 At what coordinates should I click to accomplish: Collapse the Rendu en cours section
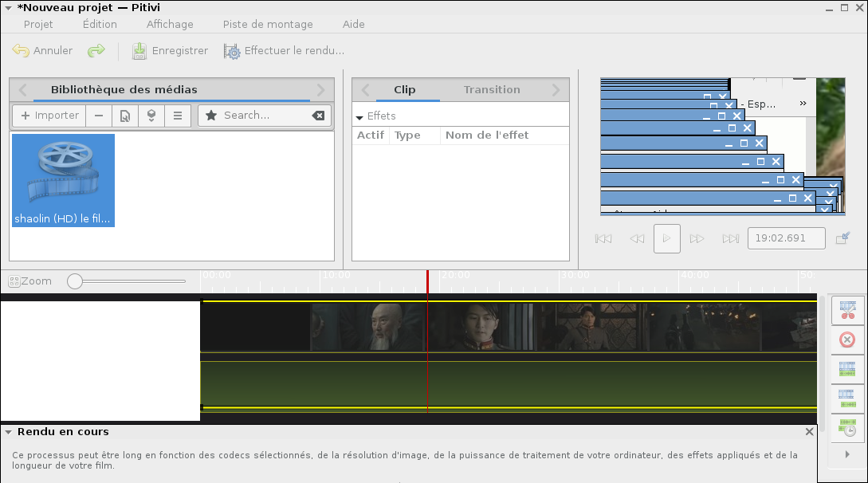point(8,432)
